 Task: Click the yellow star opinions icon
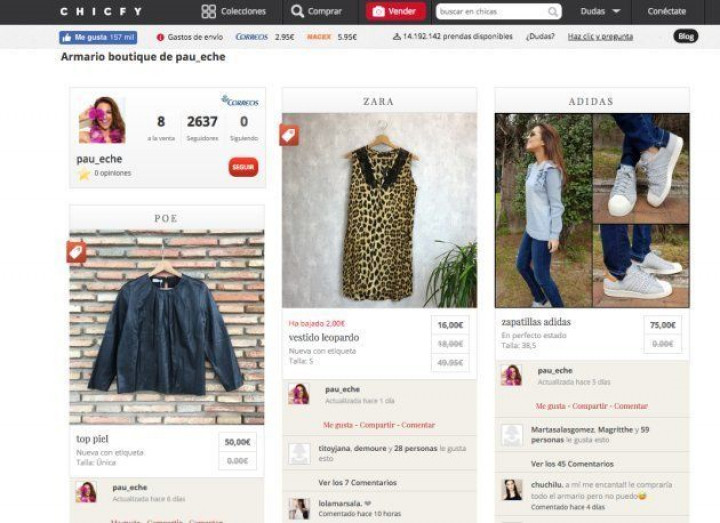[x=85, y=174]
